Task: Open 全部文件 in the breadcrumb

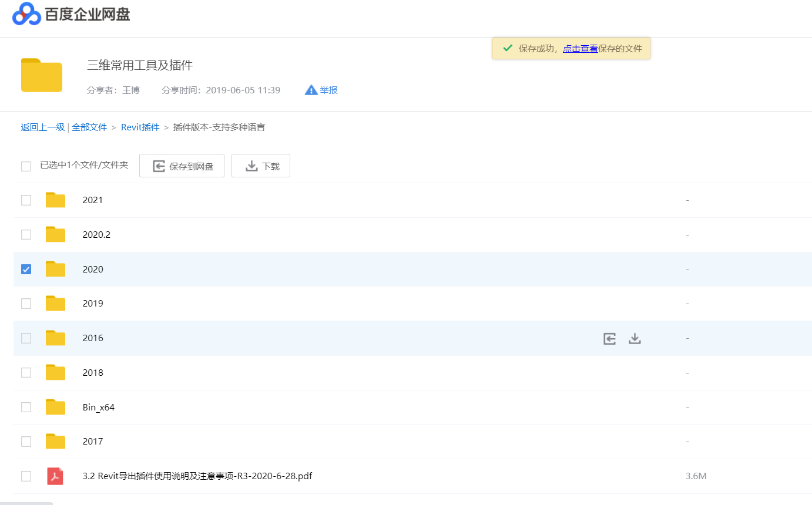Action: pyautogui.click(x=89, y=127)
